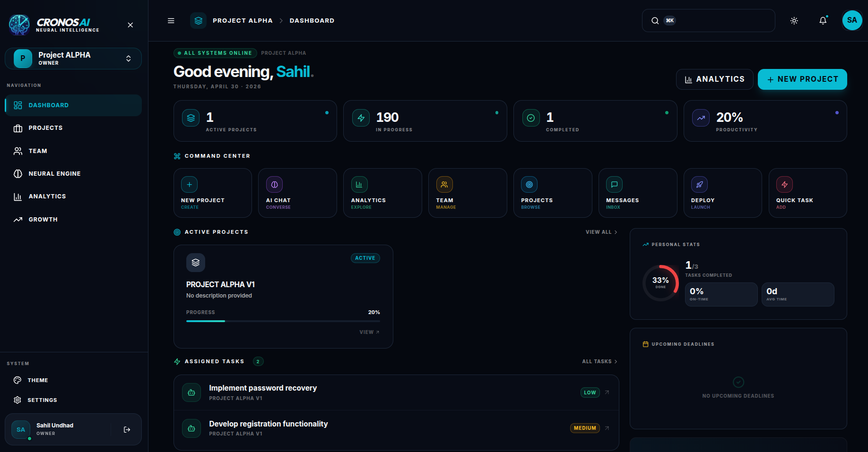Open password recovery task via its arrow icon
Image resolution: width=868 pixels, height=452 pixels.
point(607,392)
